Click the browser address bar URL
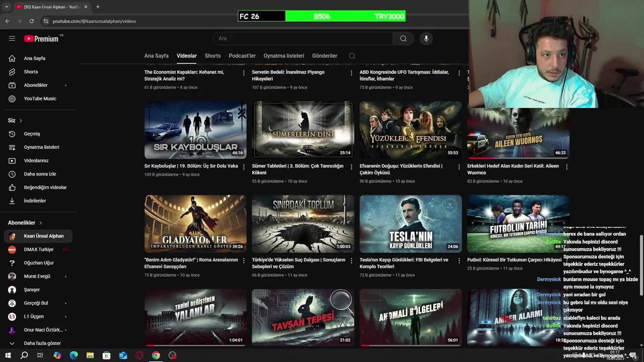The image size is (644, 362). (x=94, y=21)
